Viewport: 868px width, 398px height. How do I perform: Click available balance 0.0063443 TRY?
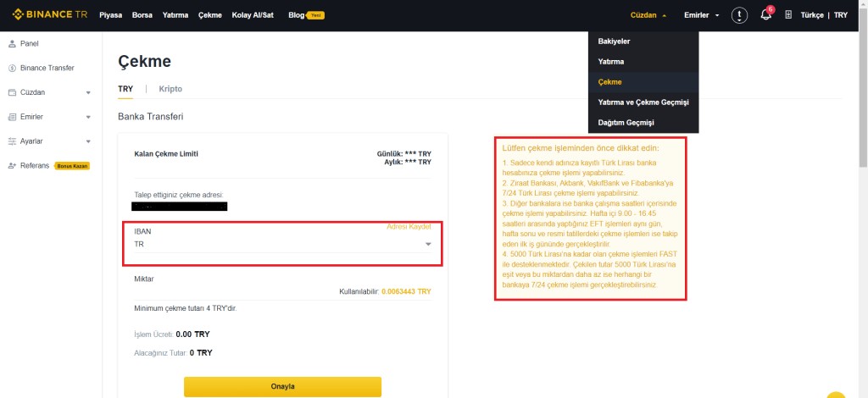(x=407, y=290)
